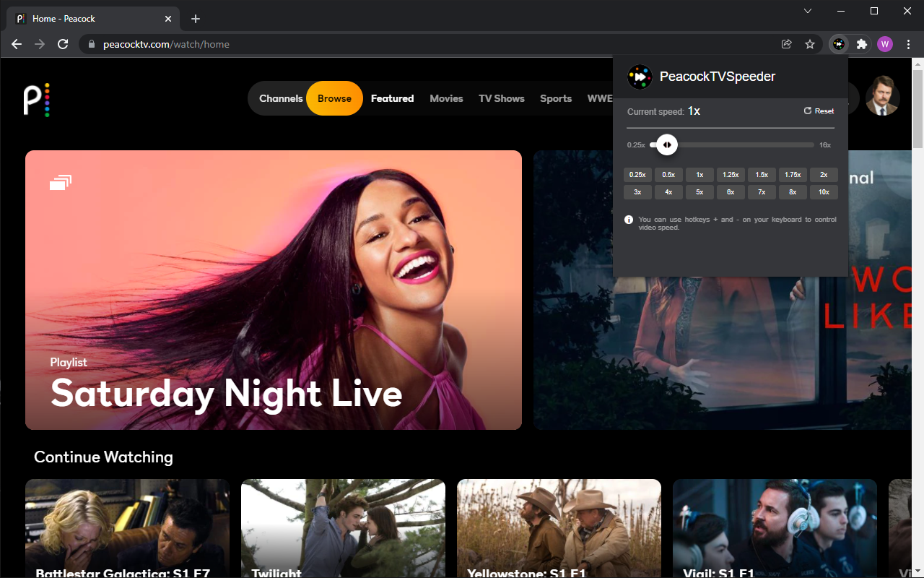Select the 0.25x speed preset
924x578 pixels.
click(x=637, y=174)
